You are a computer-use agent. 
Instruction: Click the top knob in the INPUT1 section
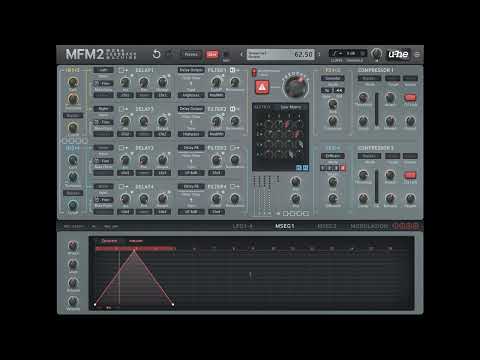pos(73,82)
